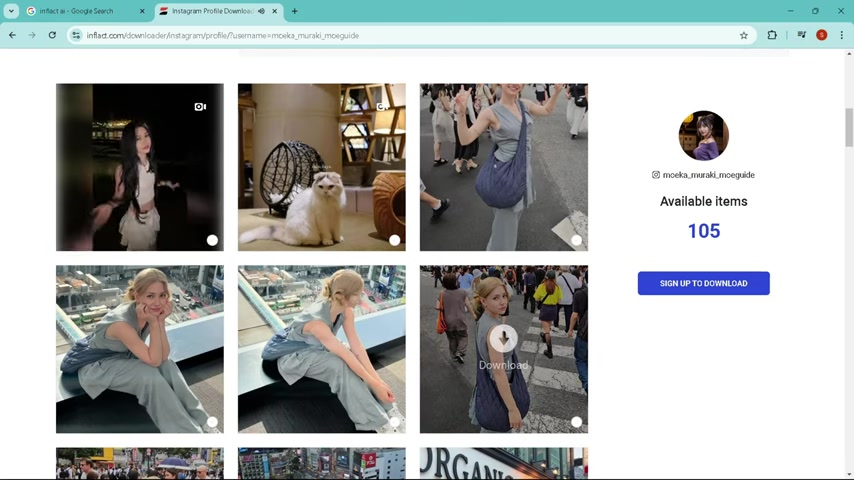
Task: Open the white cat thumbnail
Action: 321,167
